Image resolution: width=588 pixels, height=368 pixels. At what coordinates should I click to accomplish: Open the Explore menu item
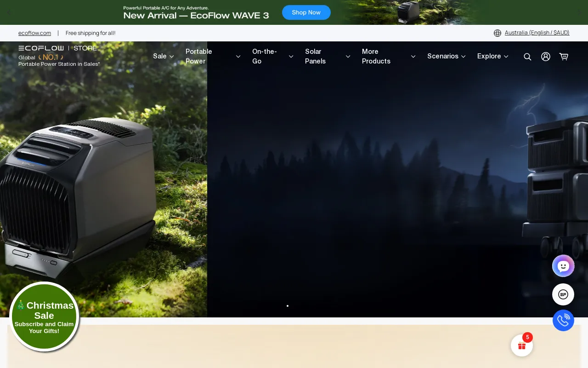[x=492, y=56]
